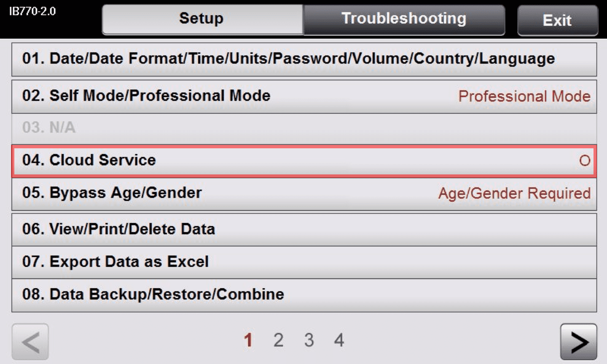The width and height of the screenshot is (607, 364).
Task: Toggle the Cloud Service O indicator
Action: (x=585, y=161)
